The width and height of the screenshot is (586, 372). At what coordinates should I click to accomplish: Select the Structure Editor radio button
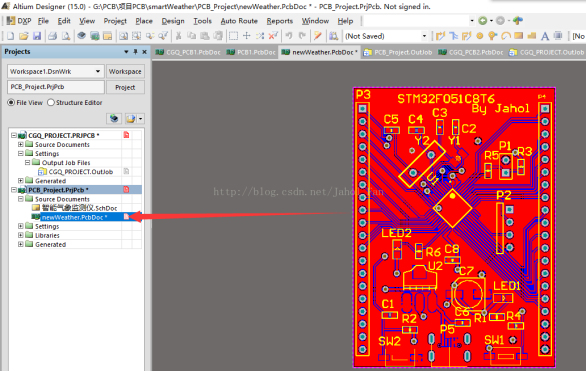51,102
